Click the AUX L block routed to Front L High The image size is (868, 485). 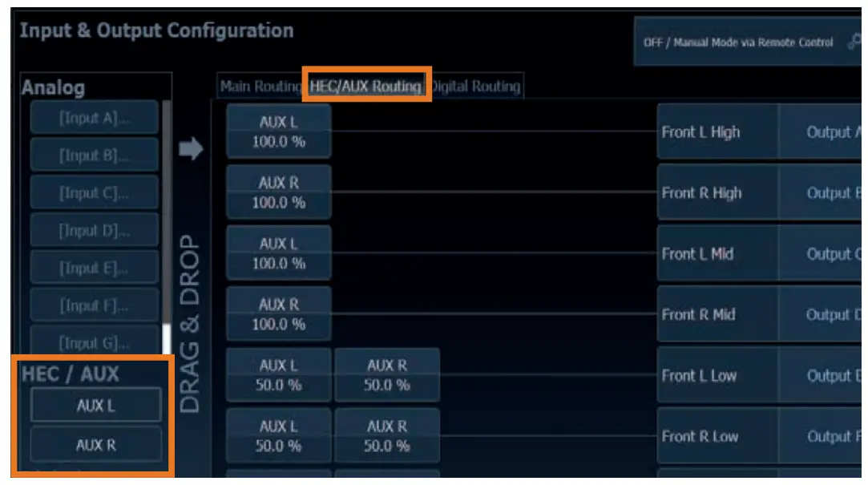click(x=278, y=132)
